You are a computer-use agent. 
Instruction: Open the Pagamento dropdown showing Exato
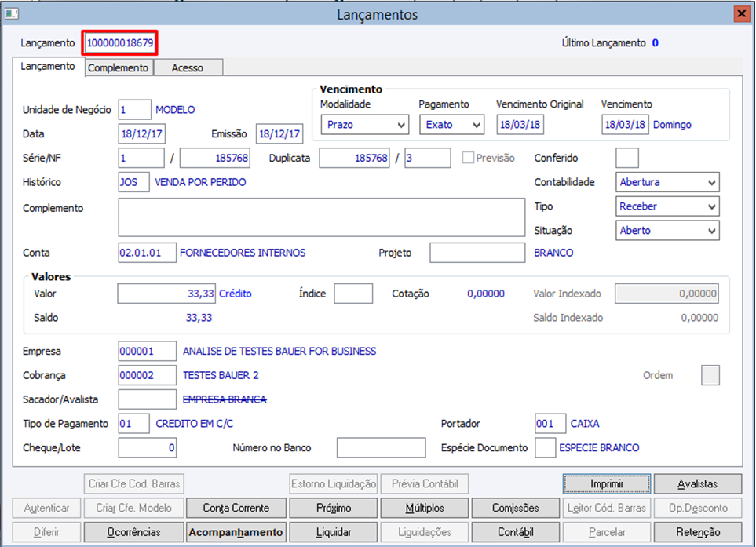[x=451, y=124]
